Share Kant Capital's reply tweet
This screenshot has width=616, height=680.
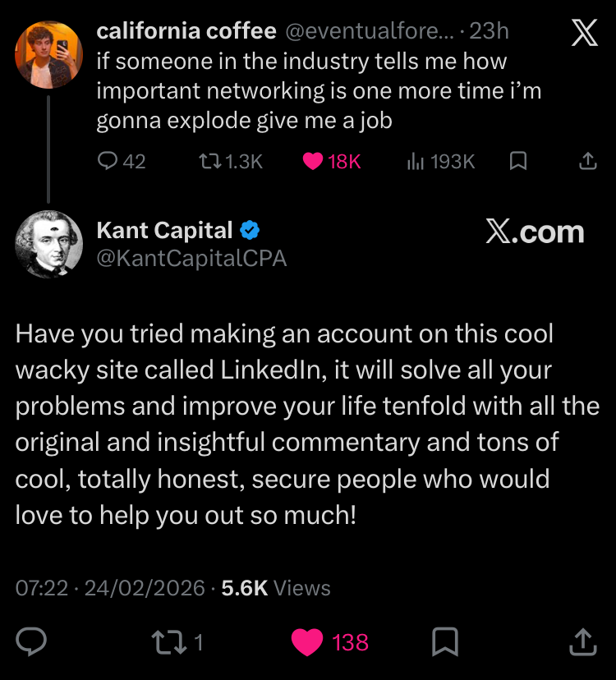click(582, 641)
